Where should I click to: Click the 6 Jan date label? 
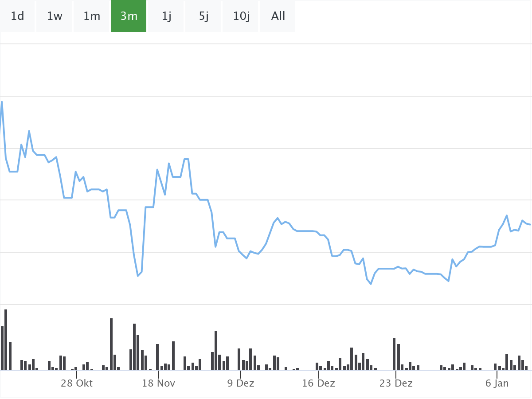[x=497, y=383]
